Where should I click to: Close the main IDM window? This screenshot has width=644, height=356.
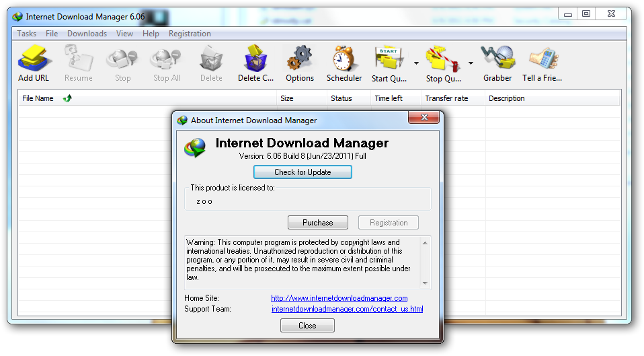(x=611, y=14)
